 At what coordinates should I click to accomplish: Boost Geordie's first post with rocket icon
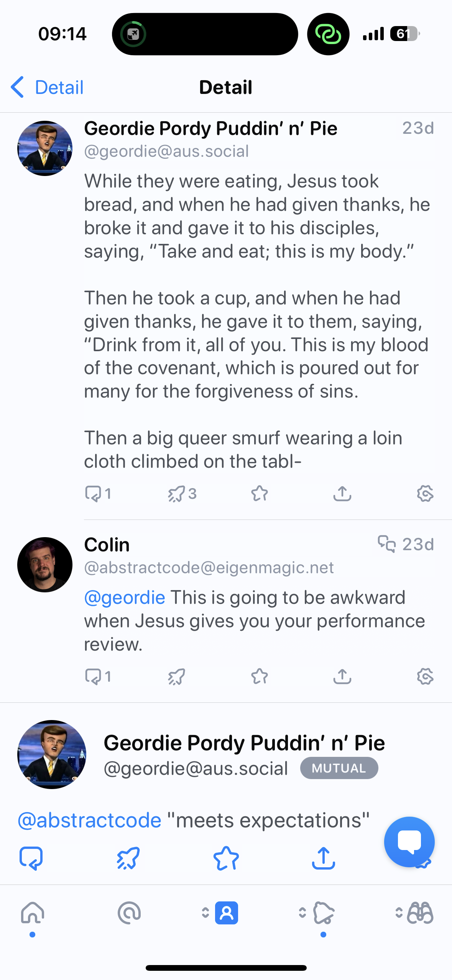(x=176, y=493)
